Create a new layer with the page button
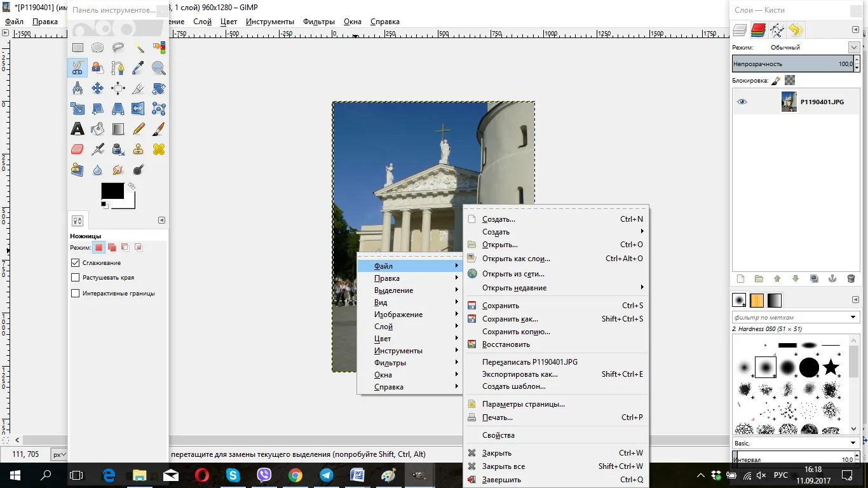 (x=740, y=278)
